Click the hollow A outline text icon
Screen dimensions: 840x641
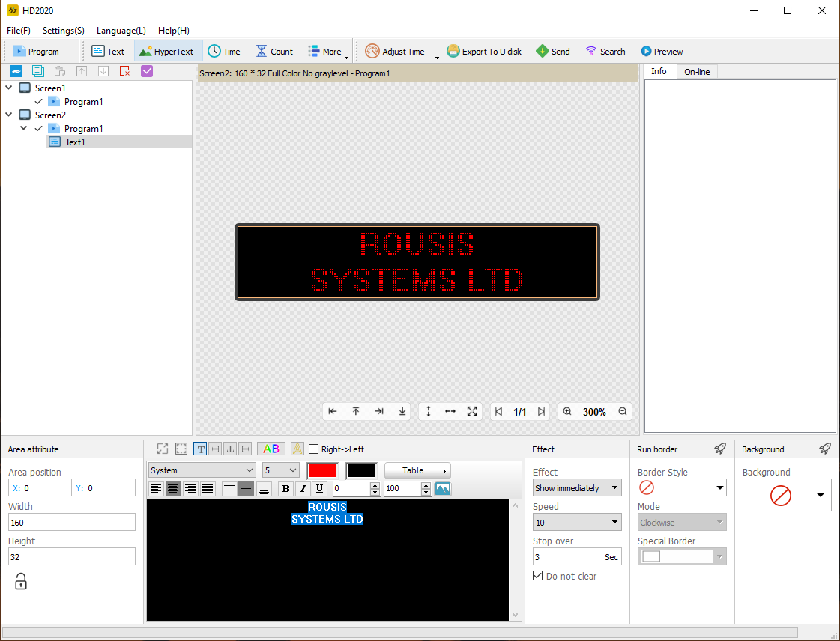[297, 449]
